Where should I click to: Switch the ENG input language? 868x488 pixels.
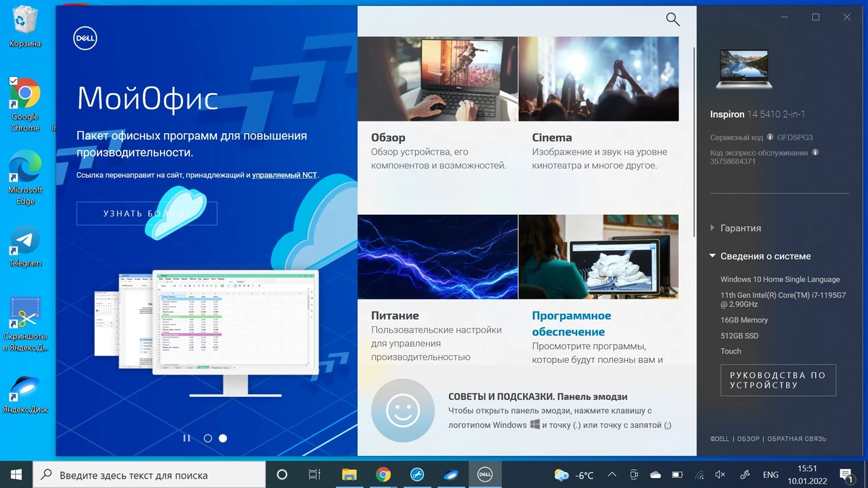click(770, 475)
